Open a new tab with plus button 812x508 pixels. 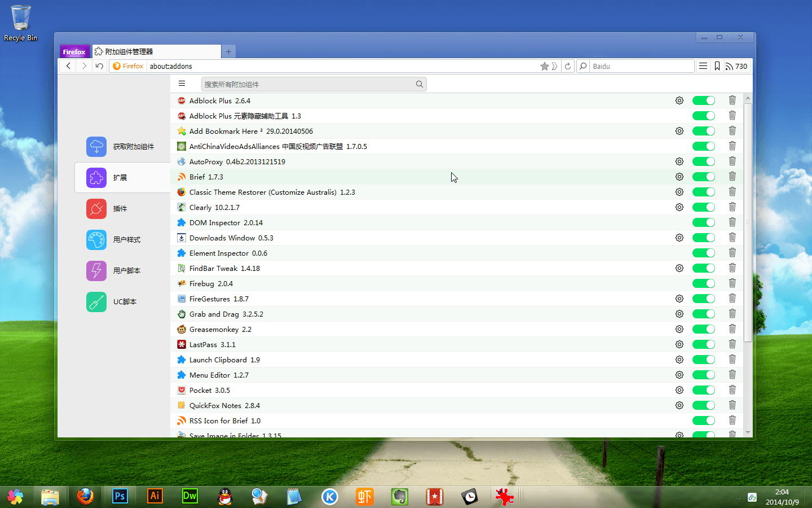pyautogui.click(x=228, y=51)
